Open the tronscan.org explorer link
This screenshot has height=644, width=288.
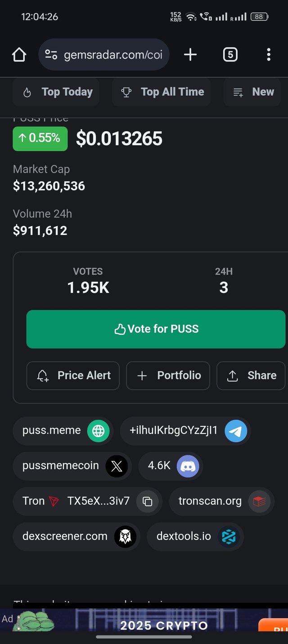click(x=221, y=501)
